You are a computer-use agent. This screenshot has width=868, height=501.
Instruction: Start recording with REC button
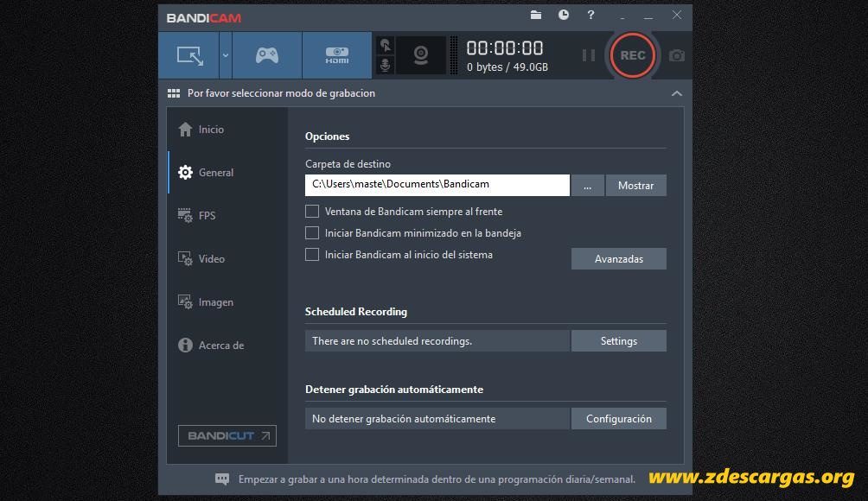[632, 55]
